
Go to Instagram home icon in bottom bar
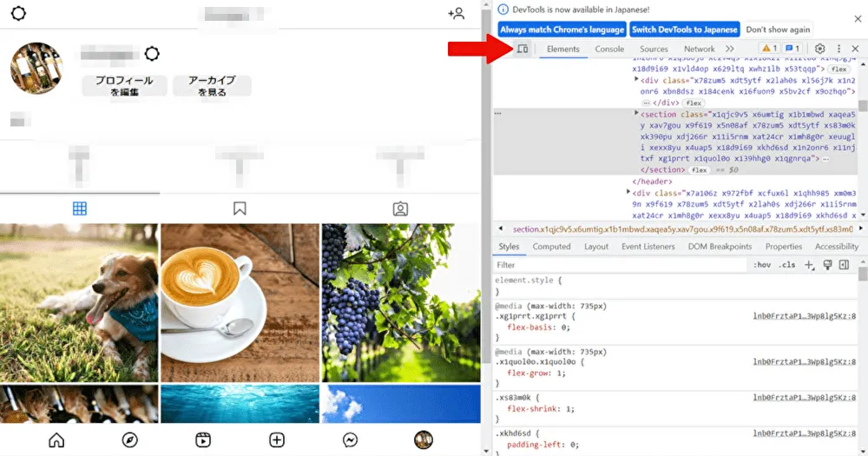click(56, 440)
